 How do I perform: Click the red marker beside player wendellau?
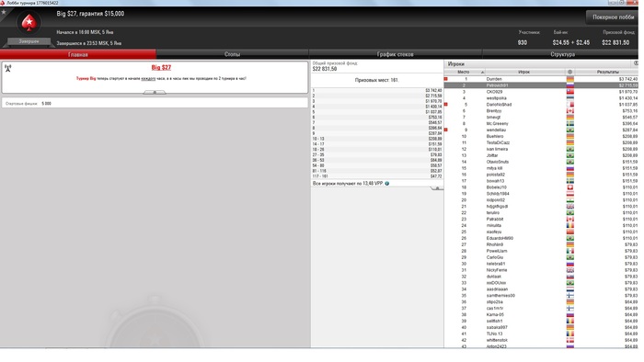pos(445,130)
